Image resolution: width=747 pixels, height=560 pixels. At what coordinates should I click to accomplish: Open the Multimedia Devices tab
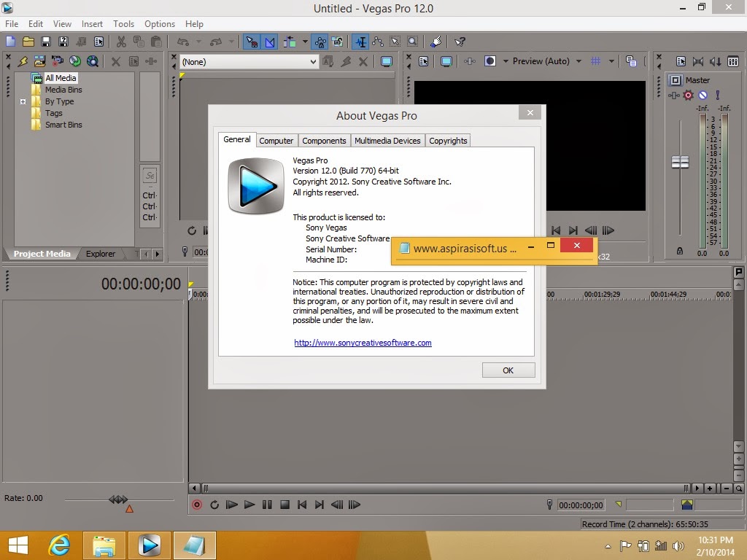(x=387, y=141)
